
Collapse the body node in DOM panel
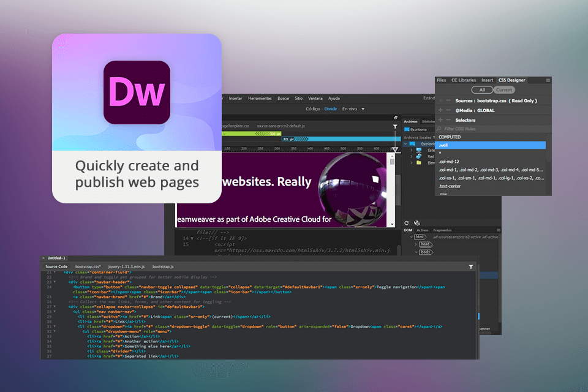416,252
